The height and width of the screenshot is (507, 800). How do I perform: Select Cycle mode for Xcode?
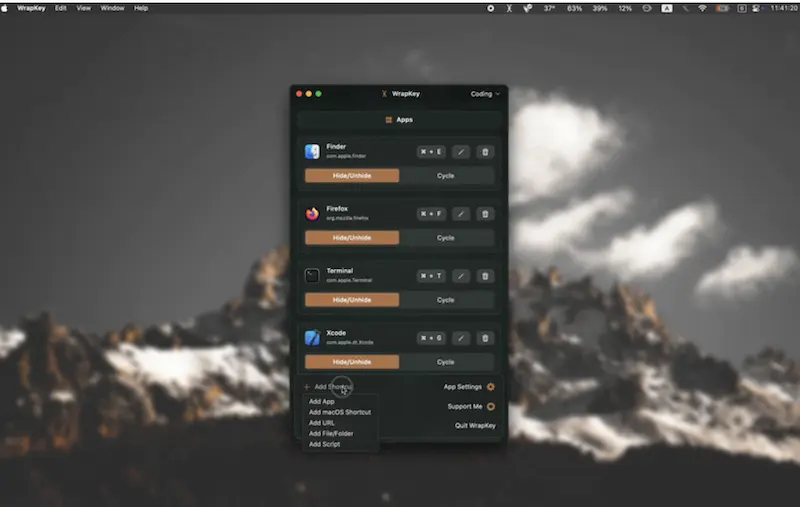tap(446, 362)
